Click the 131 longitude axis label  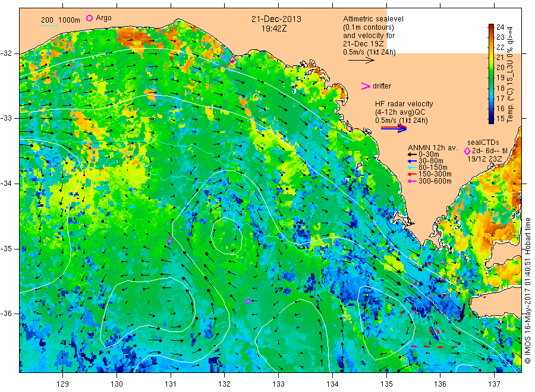[x=171, y=384]
